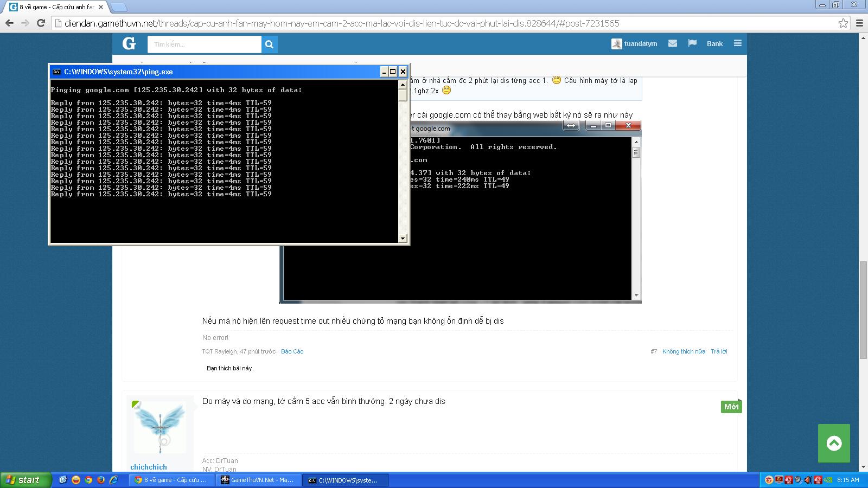Image resolution: width=868 pixels, height=488 pixels.
Task: Click 'Bạn thích bài này.' text
Action: (230, 368)
